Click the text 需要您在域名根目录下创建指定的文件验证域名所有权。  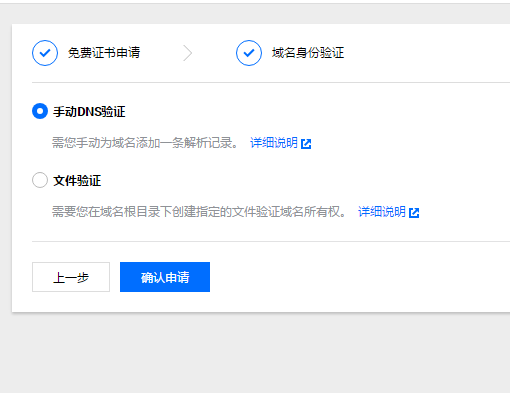200,212
